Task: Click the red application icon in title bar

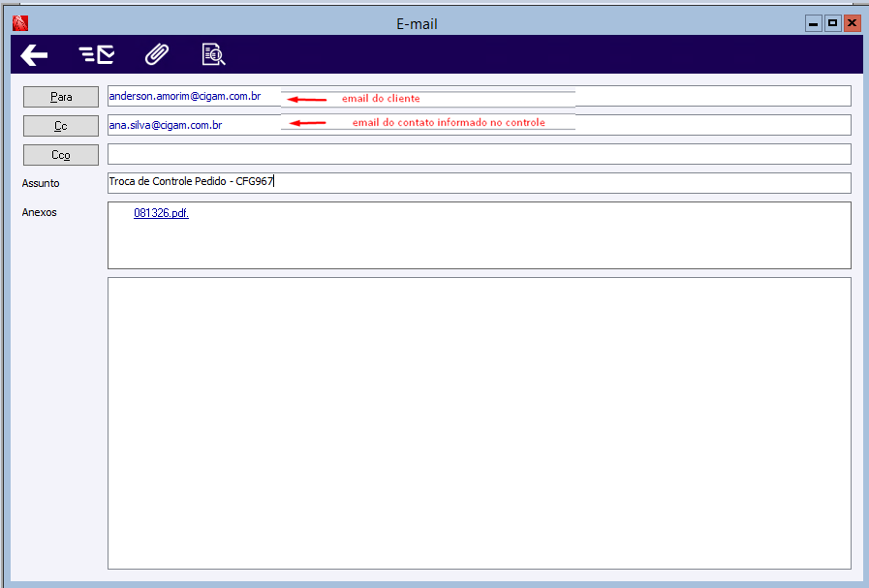Action: [20, 23]
